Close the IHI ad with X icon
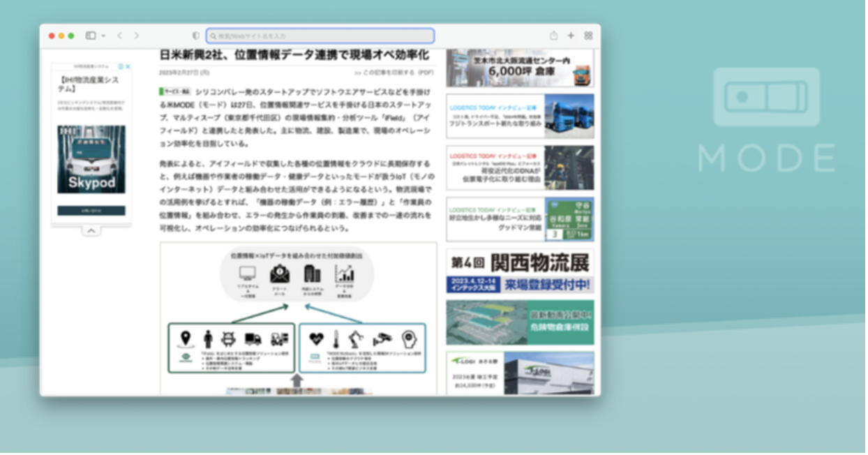 coord(128,67)
